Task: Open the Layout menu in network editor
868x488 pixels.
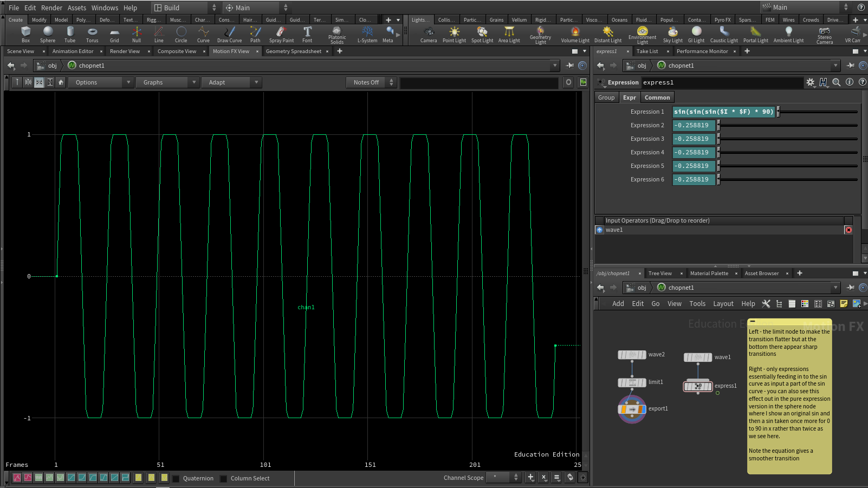Action: coord(723,304)
